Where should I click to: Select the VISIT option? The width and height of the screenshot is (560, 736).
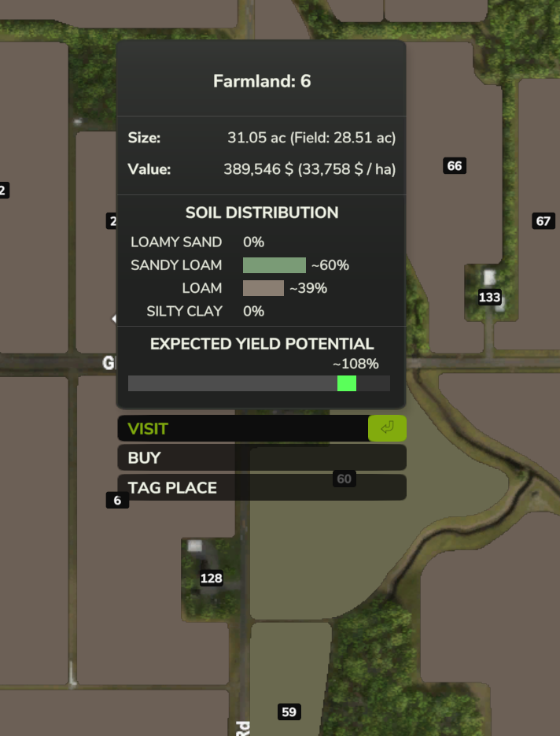(262, 428)
